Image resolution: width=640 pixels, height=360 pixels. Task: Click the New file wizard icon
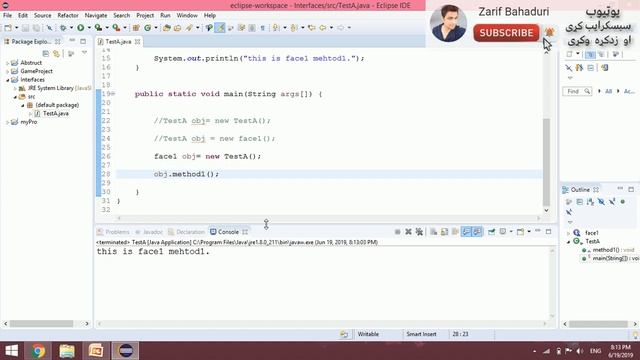coord(8,28)
